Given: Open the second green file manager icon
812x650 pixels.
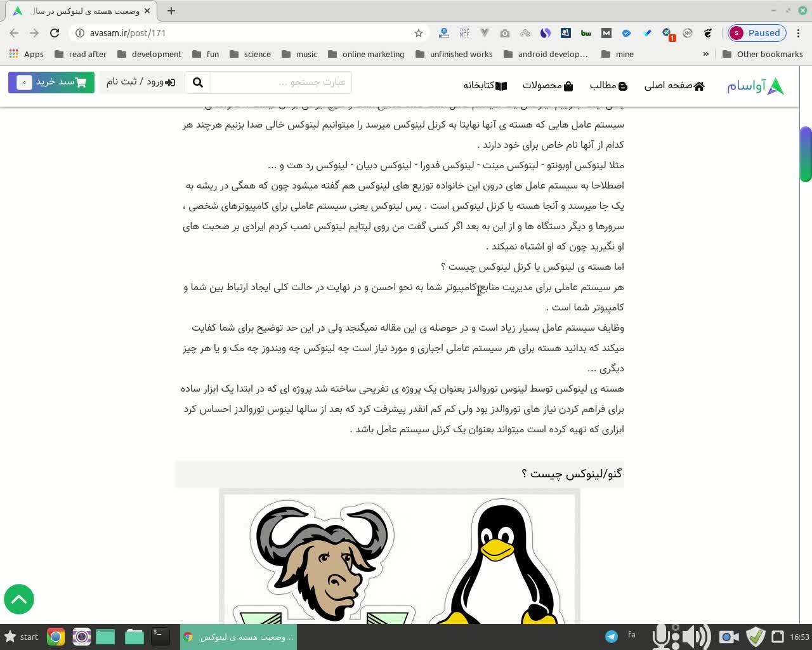Looking at the screenshot, I should click(x=134, y=637).
